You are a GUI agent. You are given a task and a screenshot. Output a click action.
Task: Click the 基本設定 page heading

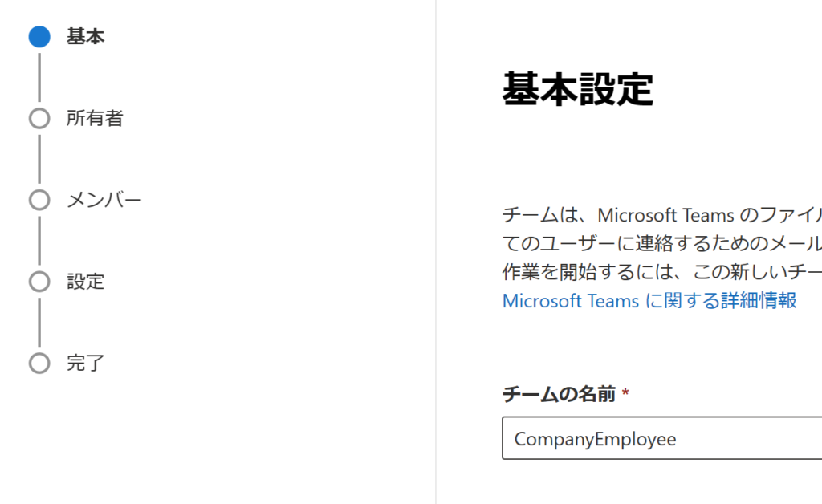tap(577, 88)
